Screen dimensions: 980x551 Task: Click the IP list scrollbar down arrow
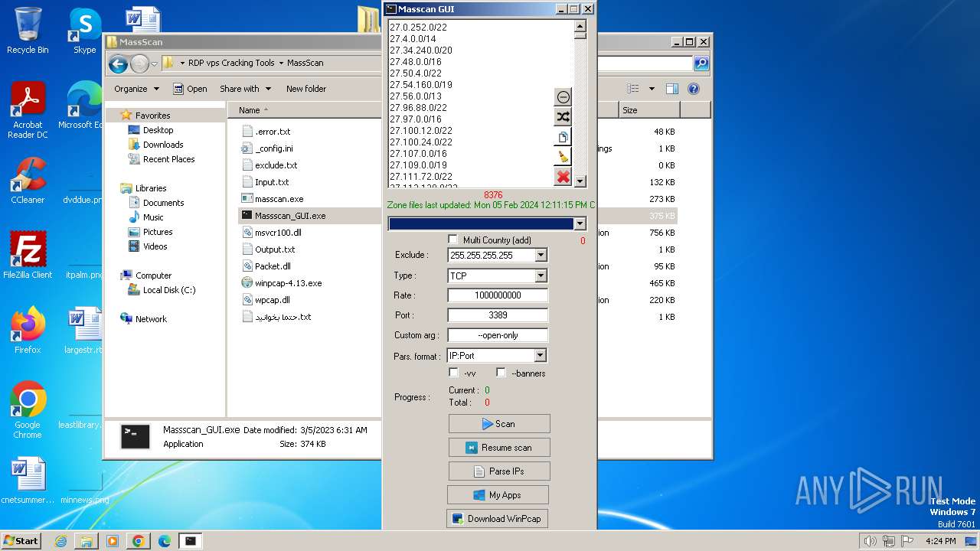pos(580,181)
